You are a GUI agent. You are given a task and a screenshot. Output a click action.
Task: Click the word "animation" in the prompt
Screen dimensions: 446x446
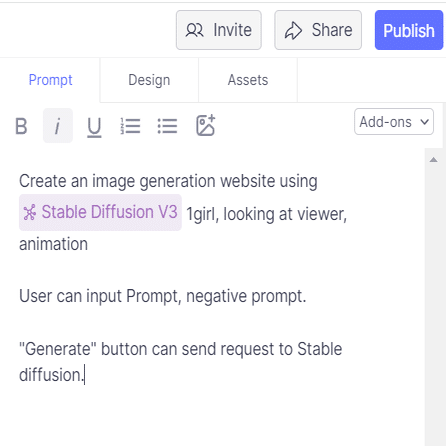pos(53,244)
